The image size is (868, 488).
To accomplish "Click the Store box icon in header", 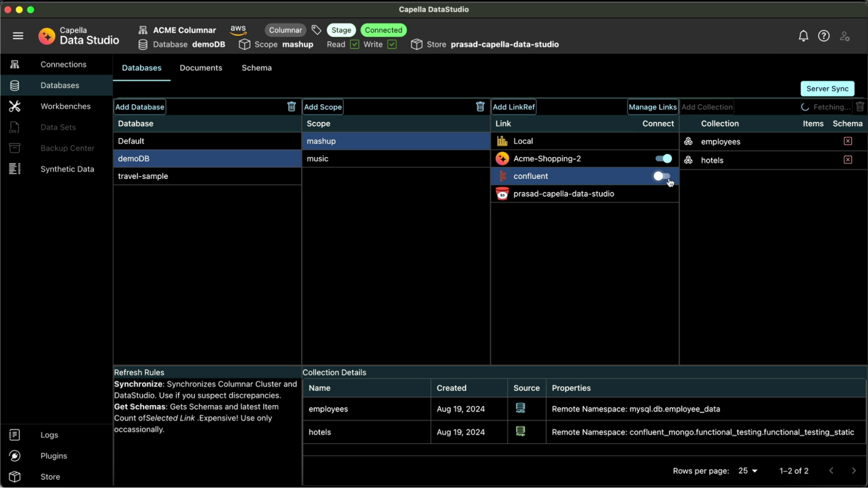I will point(416,44).
